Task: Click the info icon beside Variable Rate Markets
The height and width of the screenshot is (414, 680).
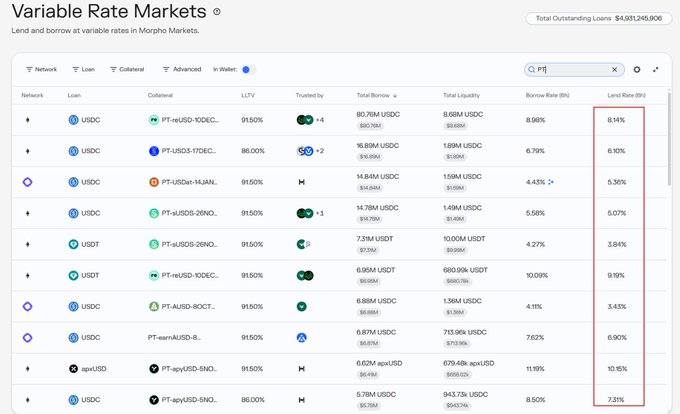Action: tap(217, 12)
